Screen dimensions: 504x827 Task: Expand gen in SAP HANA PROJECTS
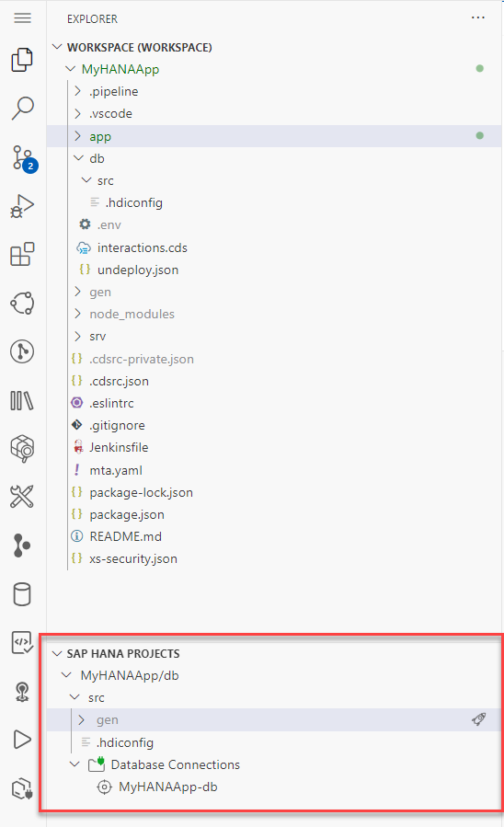81,720
